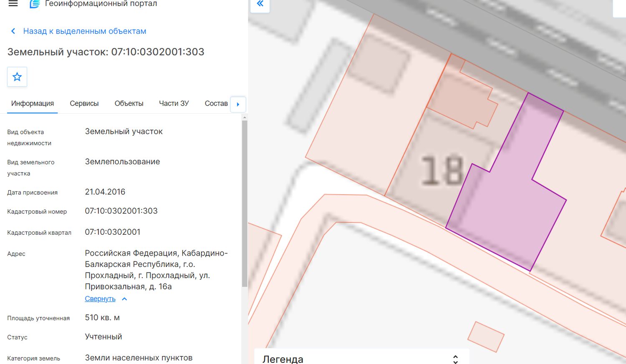Screen dimensions: 626x364
Task: Click the info panel scrollbar
Action: pos(245,203)
